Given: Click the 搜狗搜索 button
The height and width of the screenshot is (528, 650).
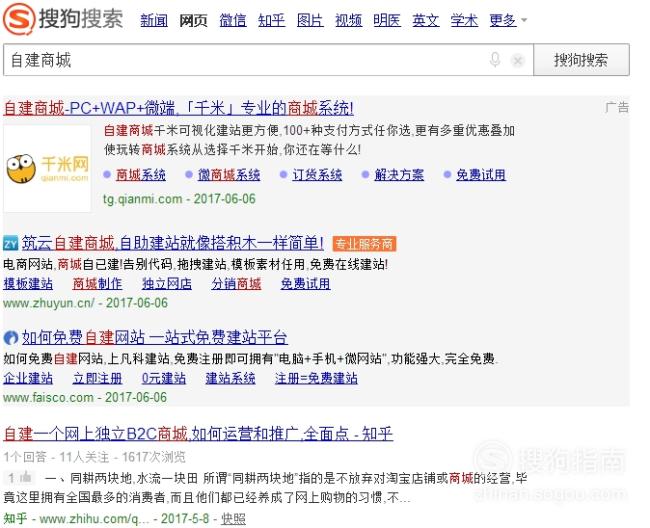Looking at the screenshot, I should pos(581,60).
